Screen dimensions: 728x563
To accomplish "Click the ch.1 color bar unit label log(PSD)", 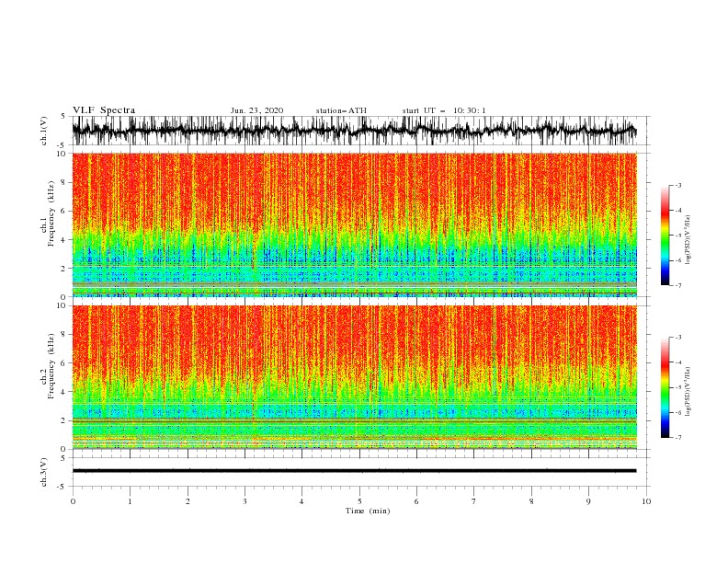I will (688, 240).
